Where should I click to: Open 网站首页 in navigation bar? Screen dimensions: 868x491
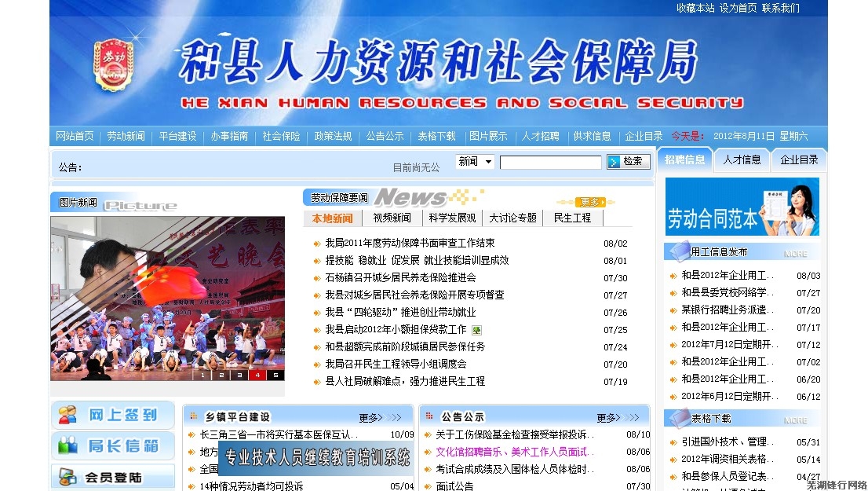tap(75, 137)
